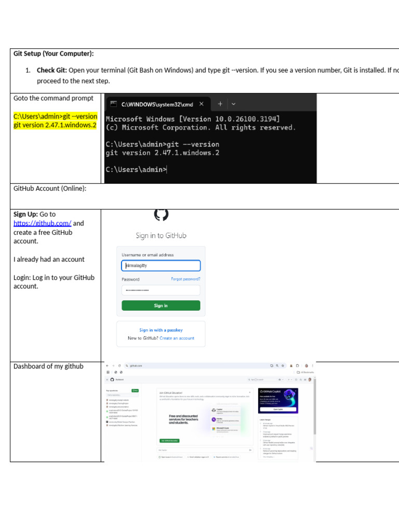Open the Forgot password? link
Screen dimensions: 399x532
185,279
